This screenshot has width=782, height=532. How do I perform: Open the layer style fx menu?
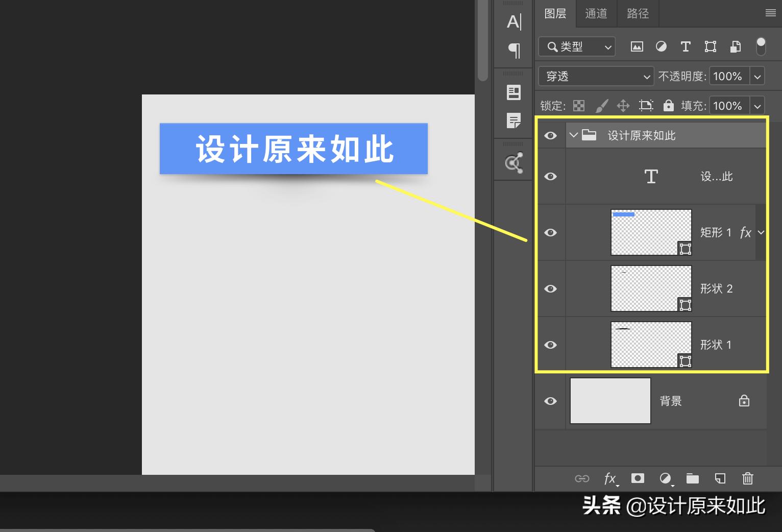click(610, 478)
